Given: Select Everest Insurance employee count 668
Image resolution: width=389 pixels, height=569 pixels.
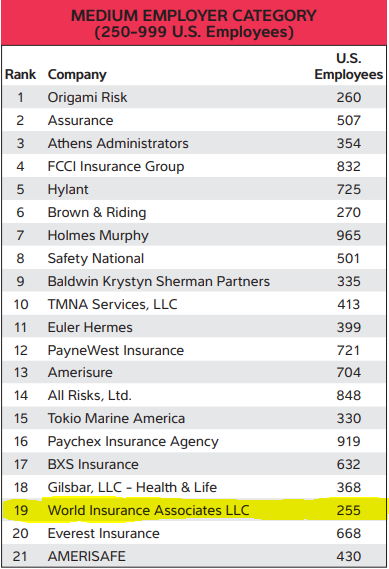Looking at the screenshot, I should (x=348, y=533).
